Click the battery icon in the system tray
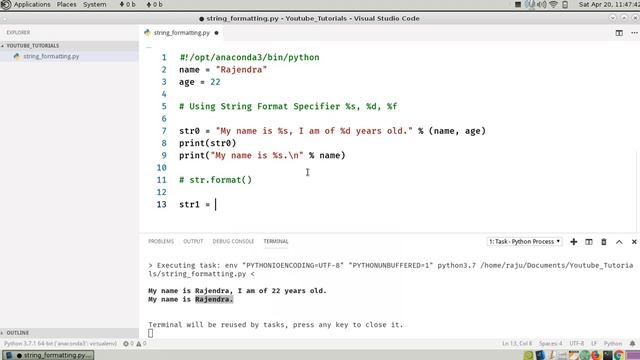Screen dimensions: 640x360 tap(565, 4)
